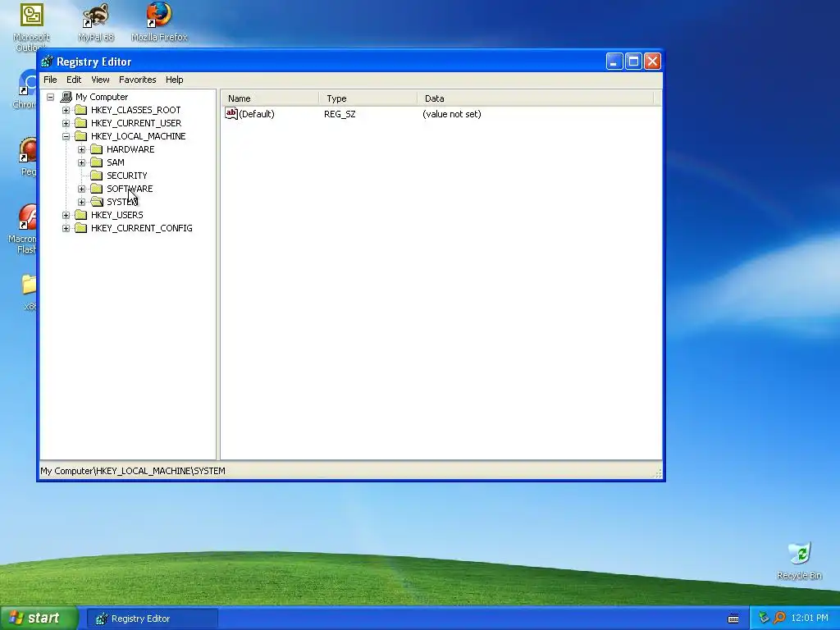The image size is (840, 630).
Task: Click the My Computer icon in tree
Action: (x=66, y=97)
